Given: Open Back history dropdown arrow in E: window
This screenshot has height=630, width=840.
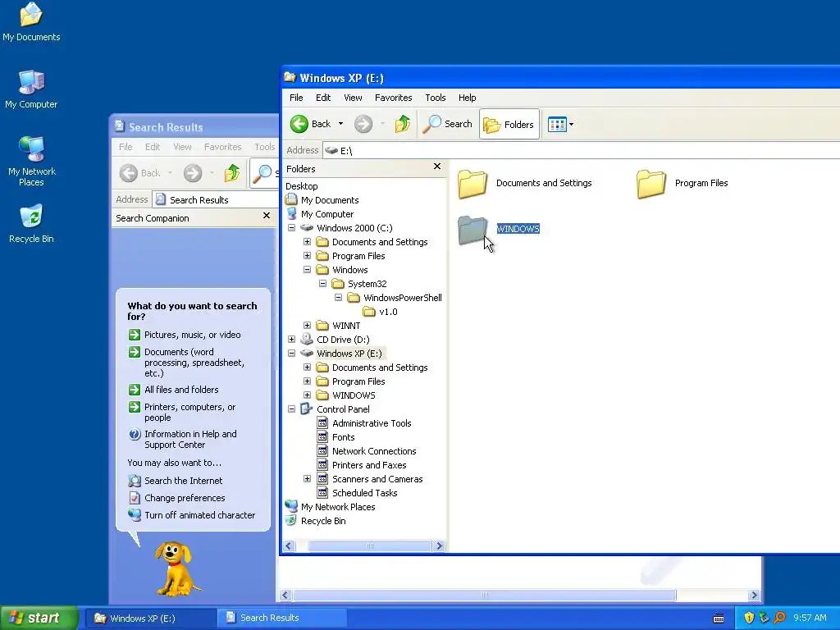Looking at the screenshot, I should coord(340,124).
